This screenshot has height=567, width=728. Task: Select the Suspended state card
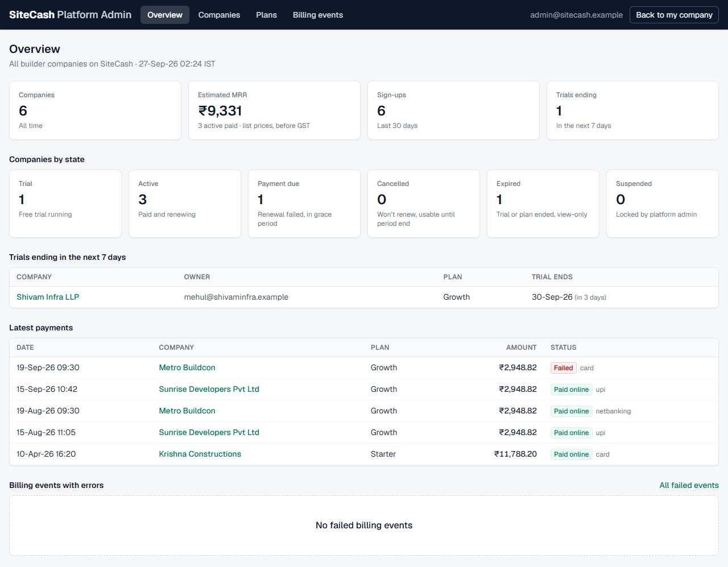coord(663,204)
